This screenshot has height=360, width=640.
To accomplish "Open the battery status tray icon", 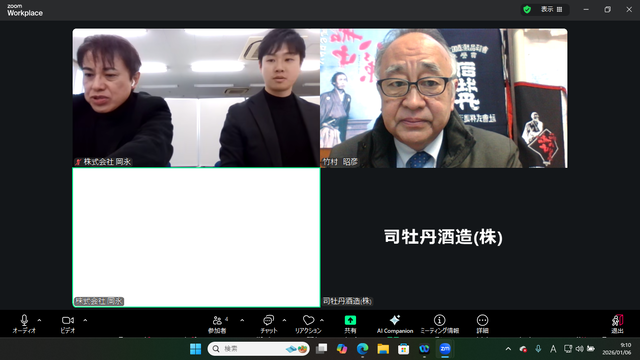I will pyautogui.click(x=591, y=349).
